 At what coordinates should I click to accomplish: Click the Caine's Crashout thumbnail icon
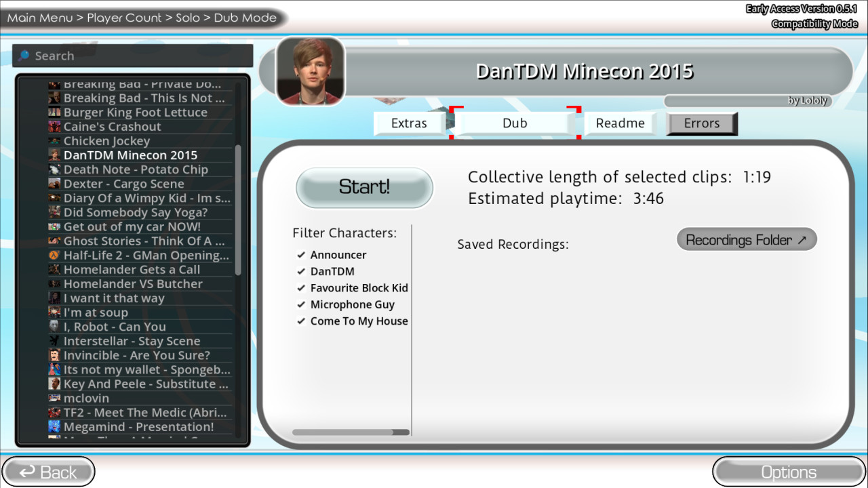click(x=54, y=127)
